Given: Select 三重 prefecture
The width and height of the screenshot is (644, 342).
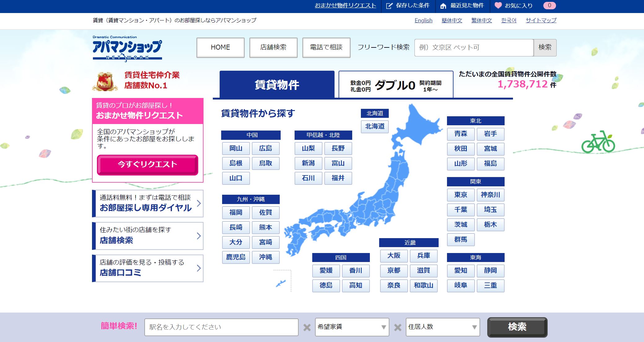Looking at the screenshot, I should pyautogui.click(x=490, y=285).
